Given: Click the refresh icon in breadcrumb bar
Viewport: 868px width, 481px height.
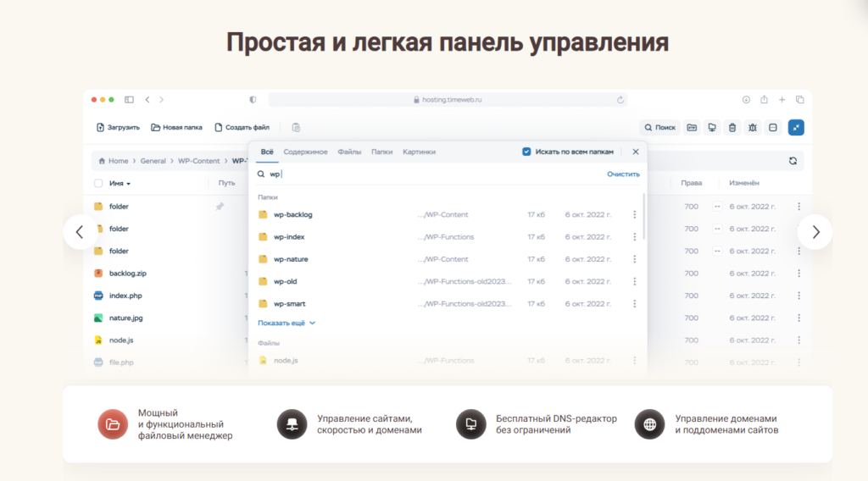Looking at the screenshot, I should point(793,161).
